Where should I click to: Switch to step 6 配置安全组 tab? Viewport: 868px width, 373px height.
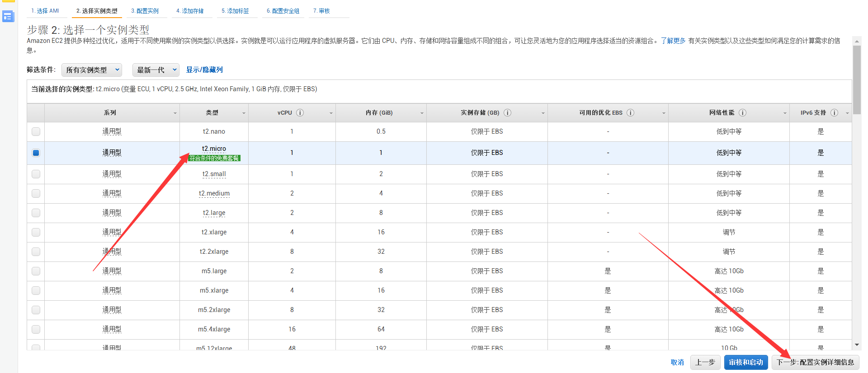pos(283,11)
